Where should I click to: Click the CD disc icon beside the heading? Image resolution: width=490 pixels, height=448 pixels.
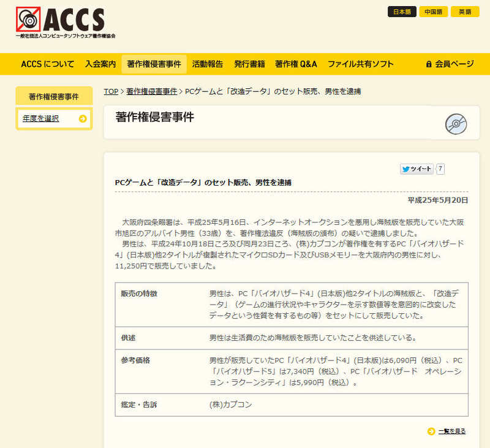456,124
